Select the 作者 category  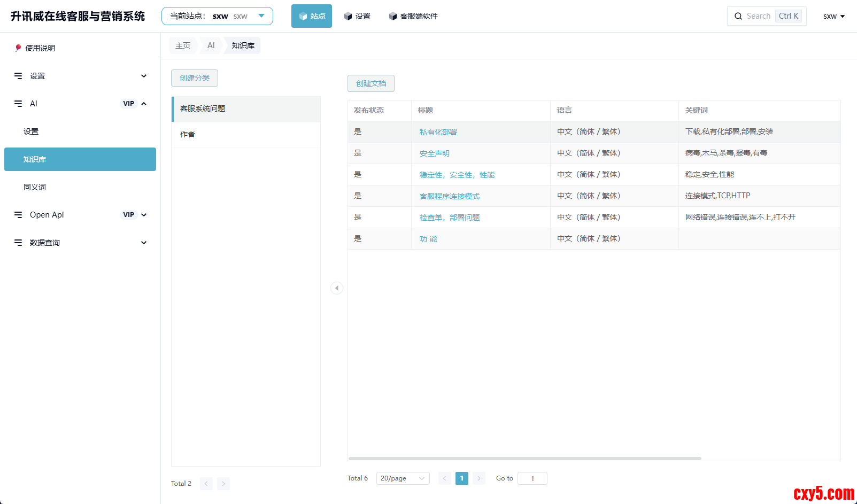pyautogui.click(x=188, y=134)
